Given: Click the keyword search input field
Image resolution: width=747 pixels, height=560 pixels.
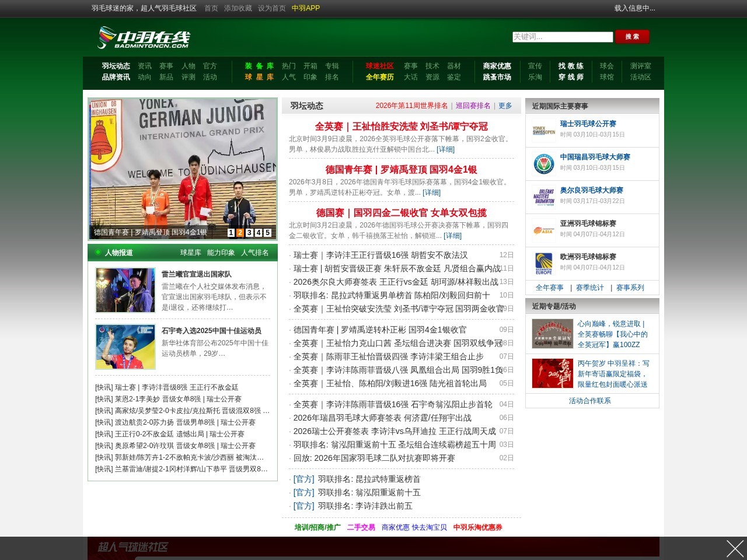Looking at the screenshot, I should (x=562, y=37).
